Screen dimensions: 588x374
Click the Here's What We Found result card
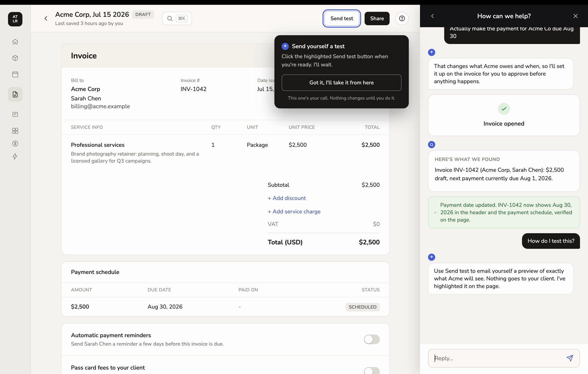pos(504,171)
